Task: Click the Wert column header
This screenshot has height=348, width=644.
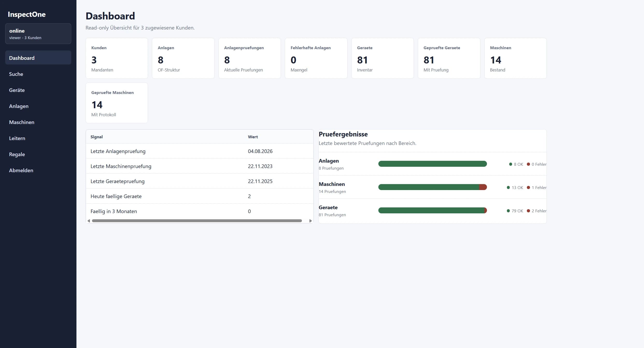Action: coord(253,137)
